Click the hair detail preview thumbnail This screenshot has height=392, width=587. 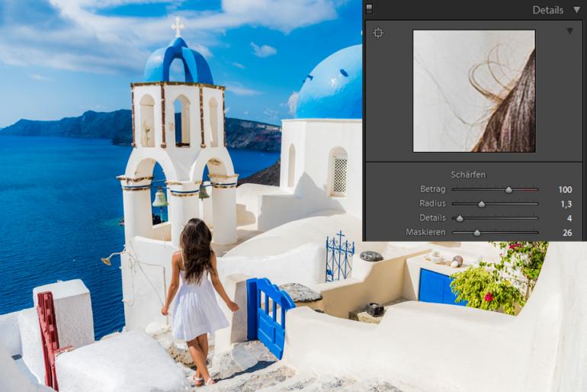(x=473, y=91)
